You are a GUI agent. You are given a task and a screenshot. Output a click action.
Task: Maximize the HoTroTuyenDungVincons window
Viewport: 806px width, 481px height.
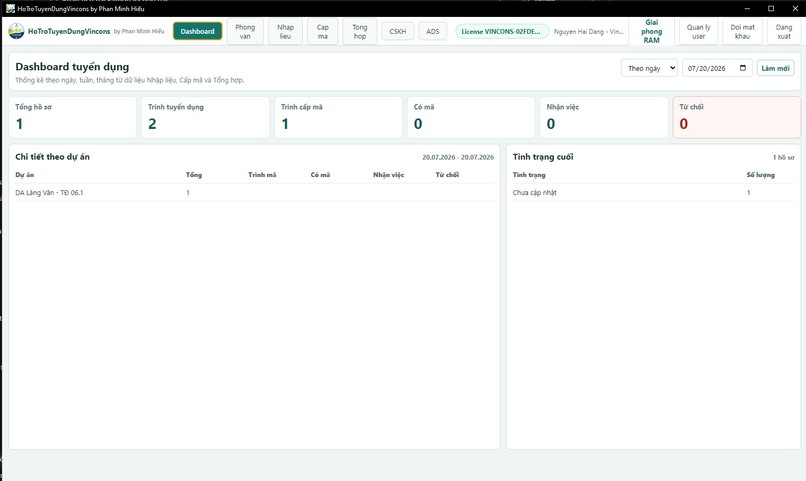pos(771,8)
